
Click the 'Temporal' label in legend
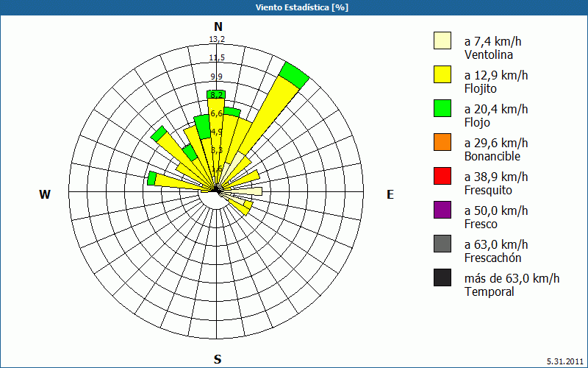pyautogui.click(x=490, y=291)
